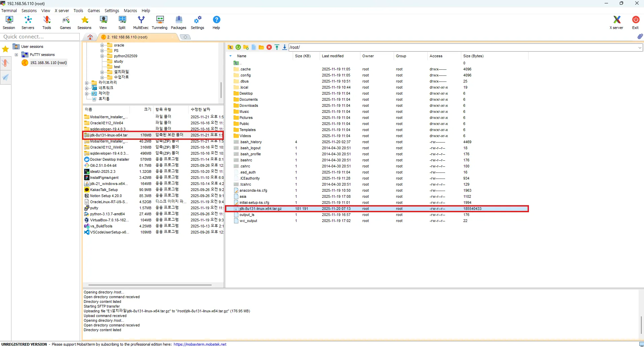
Task: Activate the MultiExec toolbar icon
Action: pyautogui.click(x=141, y=23)
